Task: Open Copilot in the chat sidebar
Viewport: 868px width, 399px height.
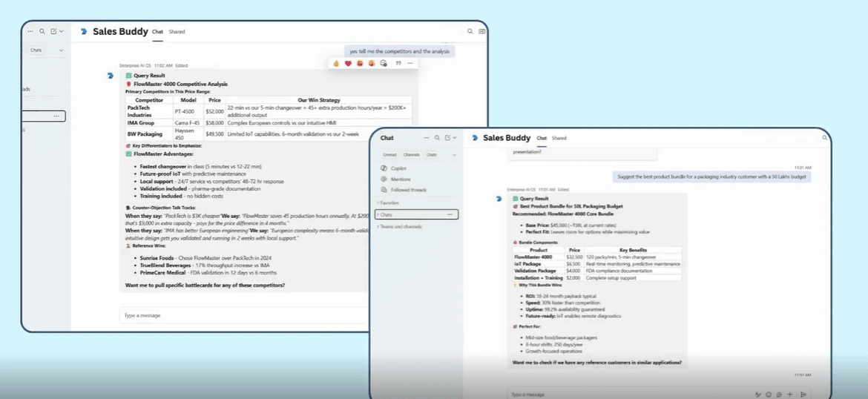Action: [x=400, y=168]
